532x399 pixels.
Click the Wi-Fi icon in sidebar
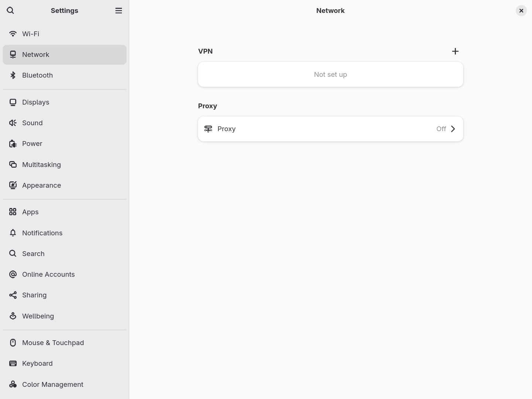tap(13, 34)
